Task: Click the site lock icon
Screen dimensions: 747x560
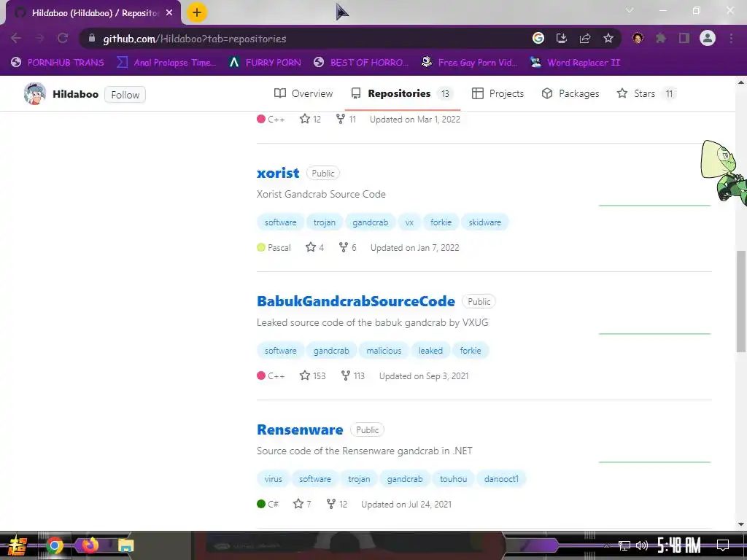Action: point(92,38)
